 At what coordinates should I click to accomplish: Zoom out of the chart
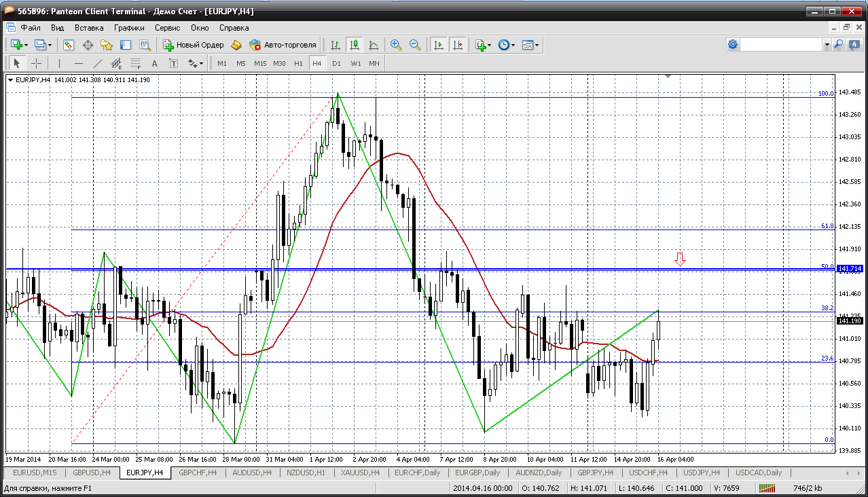pos(414,45)
